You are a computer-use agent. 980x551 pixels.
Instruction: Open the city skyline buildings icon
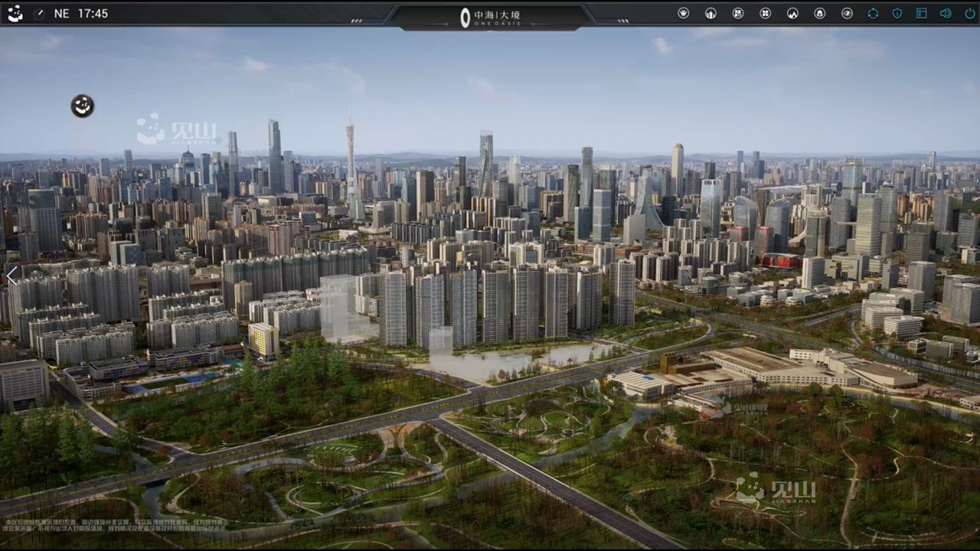[710, 13]
